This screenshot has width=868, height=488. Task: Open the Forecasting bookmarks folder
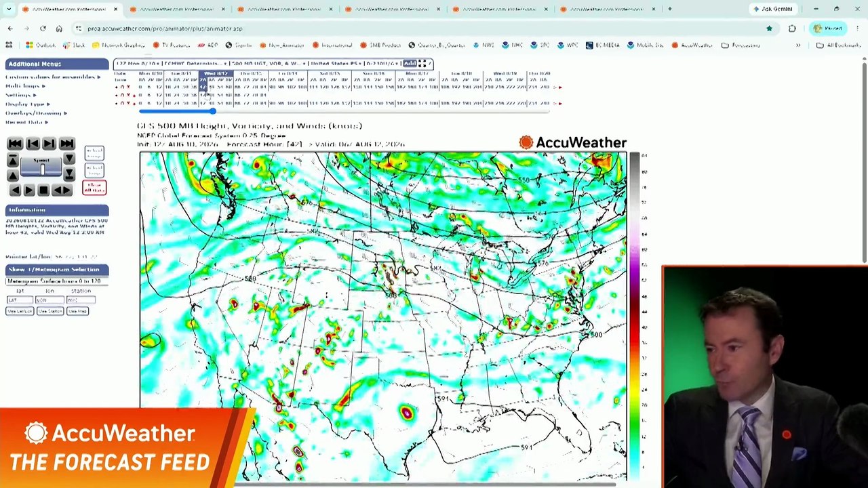741,45
